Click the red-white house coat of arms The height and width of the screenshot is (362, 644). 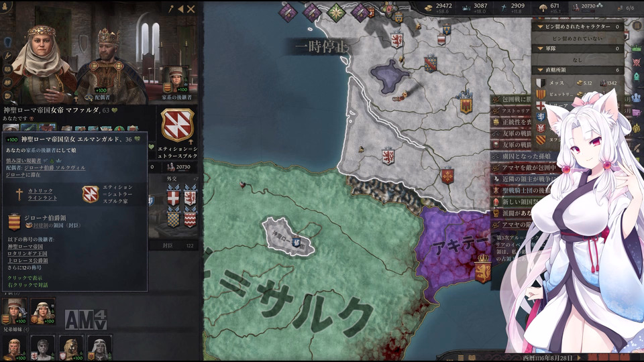(177, 125)
